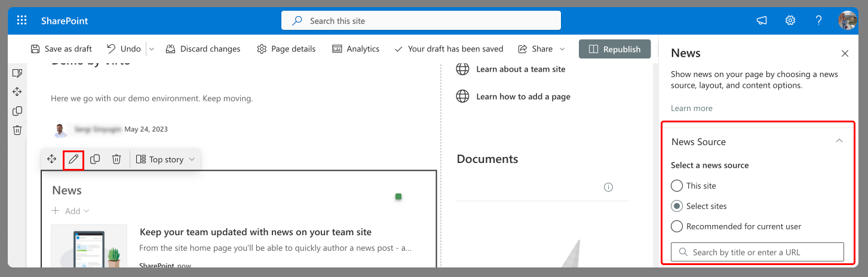Viewport: 868px width, 277px height.
Task: Click Learn about a team site link
Action: tap(520, 69)
